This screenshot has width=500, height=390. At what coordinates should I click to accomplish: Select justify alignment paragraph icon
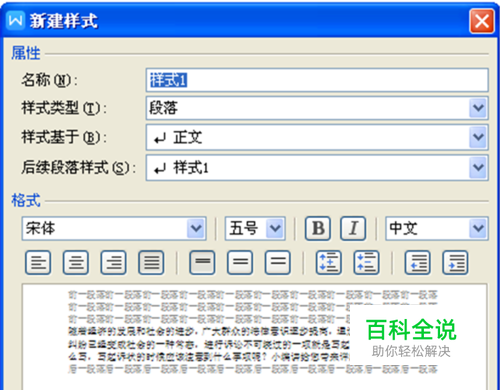click(x=151, y=263)
